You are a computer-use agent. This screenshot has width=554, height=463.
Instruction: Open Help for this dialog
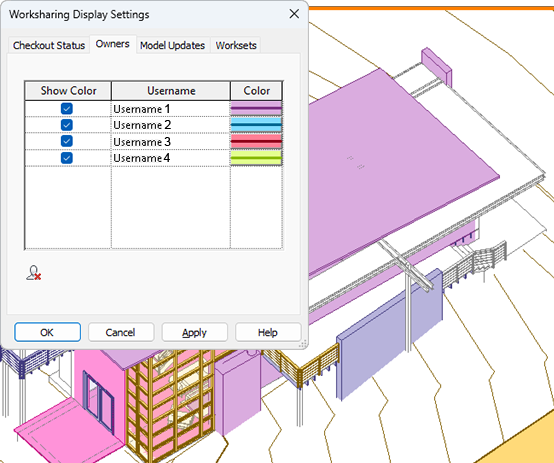click(268, 332)
